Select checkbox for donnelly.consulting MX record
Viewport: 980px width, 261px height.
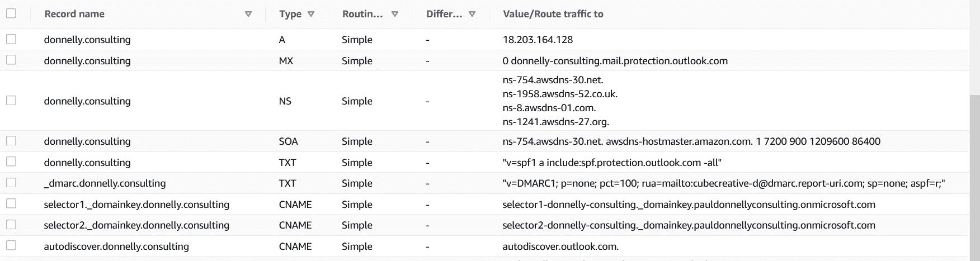[11, 60]
